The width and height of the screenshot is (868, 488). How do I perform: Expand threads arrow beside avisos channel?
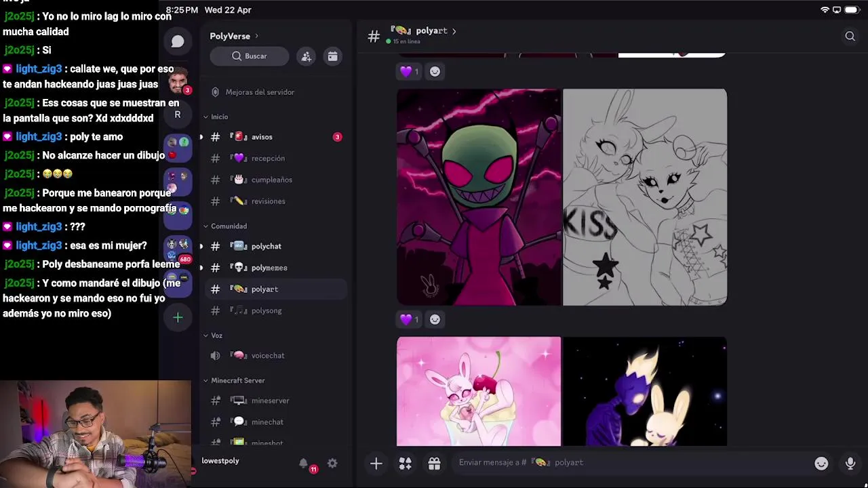click(x=201, y=137)
